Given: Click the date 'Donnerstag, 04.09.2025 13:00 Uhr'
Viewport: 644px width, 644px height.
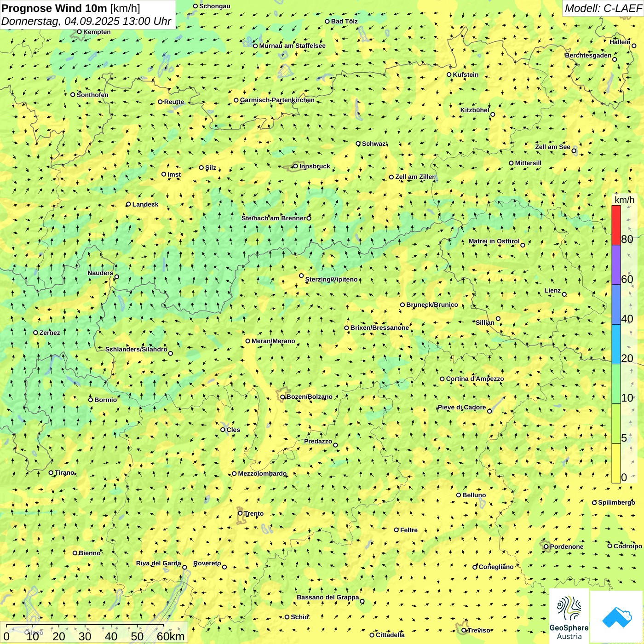Looking at the screenshot, I should pos(86,21).
